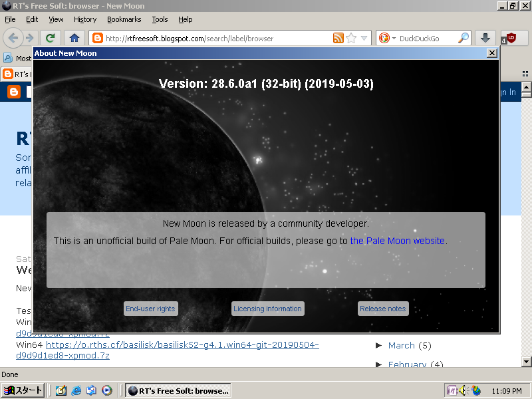The width and height of the screenshot is (532, 399).
Task: Launch Windows Media Player quick launch icon
Action: coord(106,390)
